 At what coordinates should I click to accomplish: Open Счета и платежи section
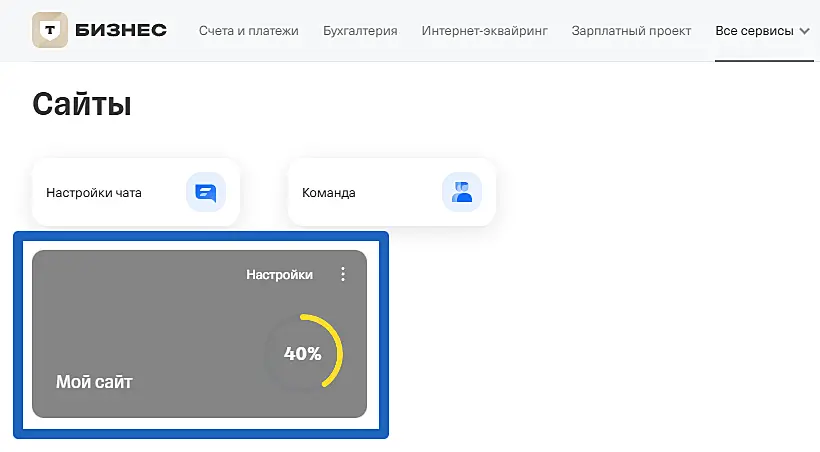(x=248, y=31)
